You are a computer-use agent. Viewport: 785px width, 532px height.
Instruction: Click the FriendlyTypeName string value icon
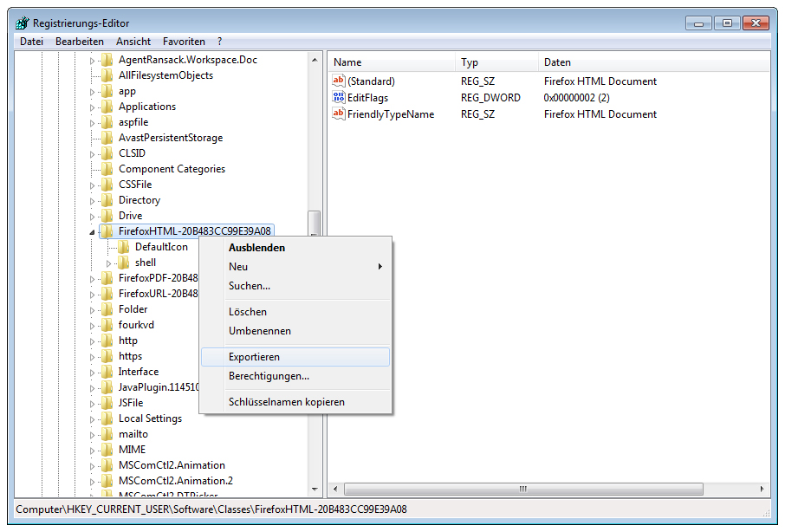tap(339, 114)
